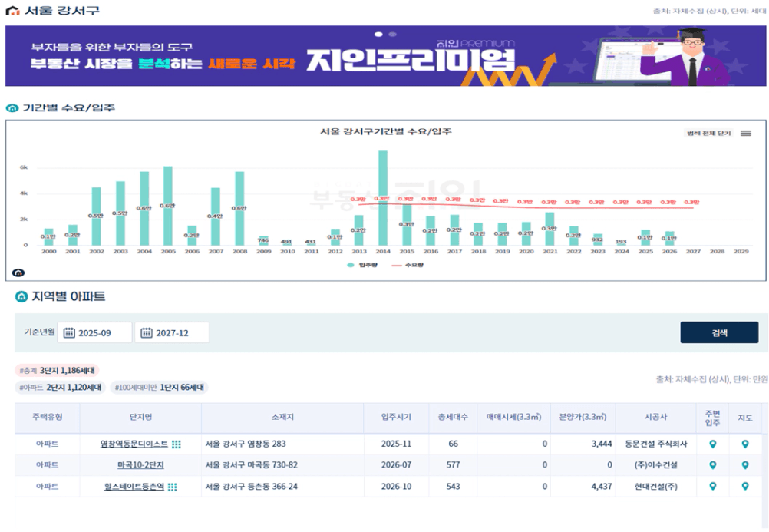Viewport: 769px width, 532px height.
Task: Click household count 577
Action: [453, 465]
